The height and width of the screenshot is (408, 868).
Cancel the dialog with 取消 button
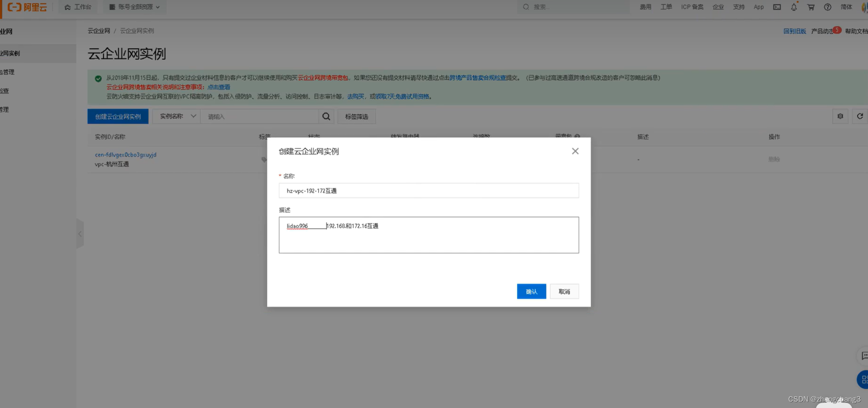(x=564, y=291)
